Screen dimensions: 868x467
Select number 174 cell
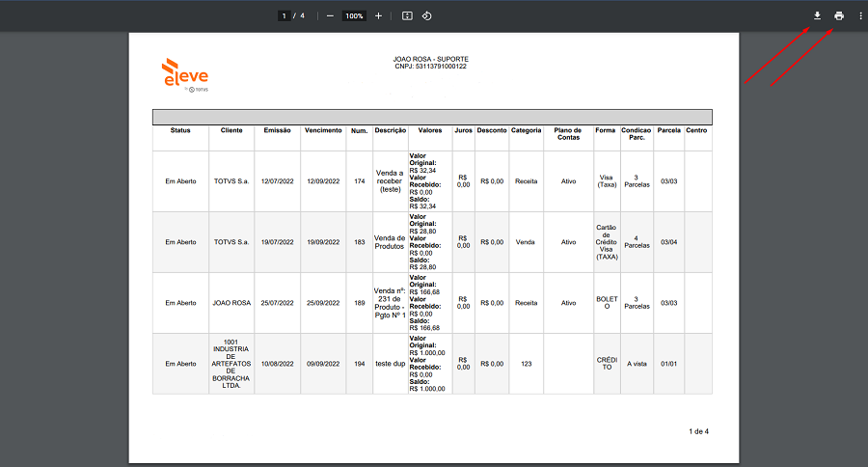click(360, 181)
